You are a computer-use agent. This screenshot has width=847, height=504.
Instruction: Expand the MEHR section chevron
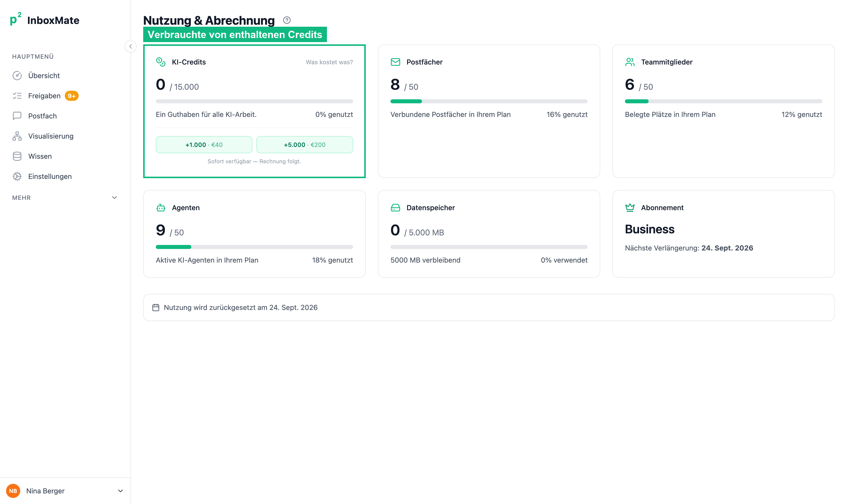pyautogui.click(x=114, y=198)
